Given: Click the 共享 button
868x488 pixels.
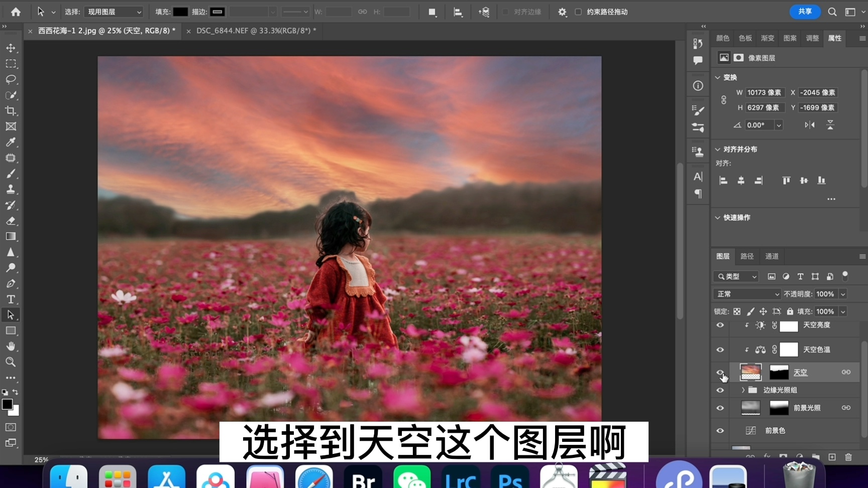Looking at the screenshot, I should coord(804,12).
